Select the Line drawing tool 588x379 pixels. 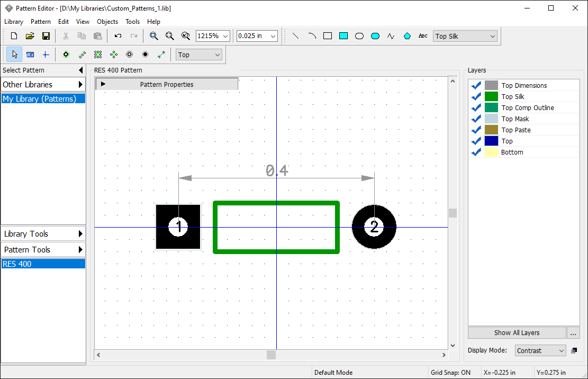point(295,36)
